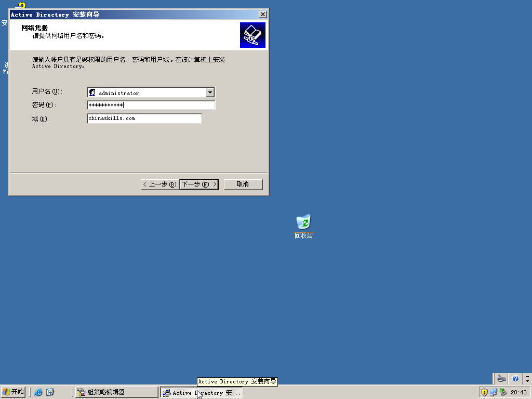This screenshot has height=399, width=532.
Task: Close the Active Directory wizard window
Action: [x=262, y=14]
